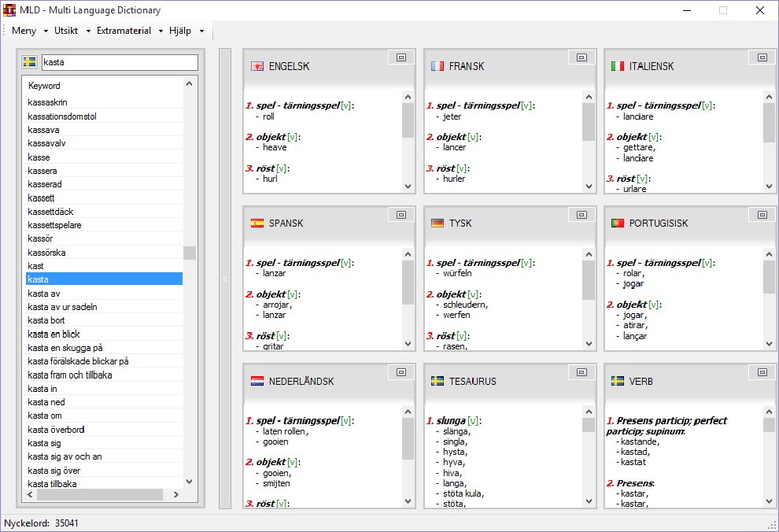The image size is (779, 532).
Task: Maximize the NEDERLÄNDSK panel with its corner button
Action: 401,372
